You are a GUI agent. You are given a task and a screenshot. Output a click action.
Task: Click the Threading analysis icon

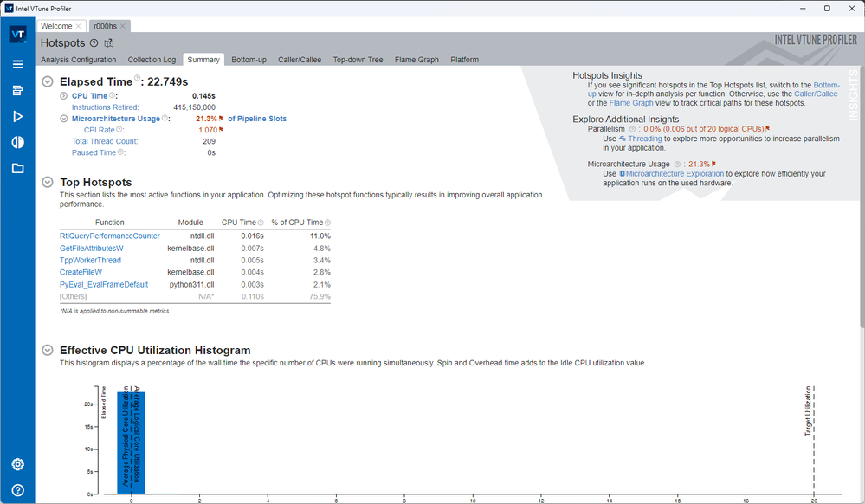623,139
